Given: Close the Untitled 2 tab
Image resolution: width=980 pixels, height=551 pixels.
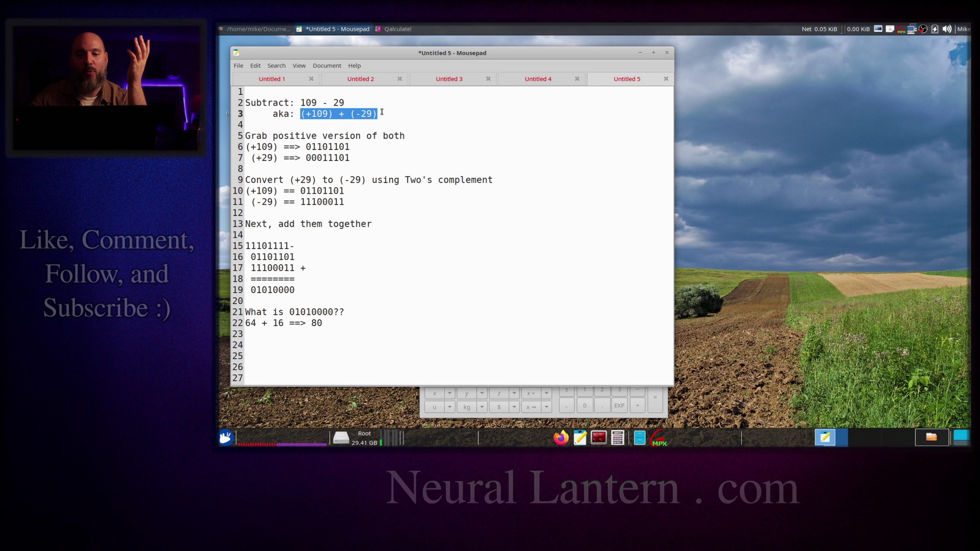Looking at the screenshot, I should pos(400,79).
